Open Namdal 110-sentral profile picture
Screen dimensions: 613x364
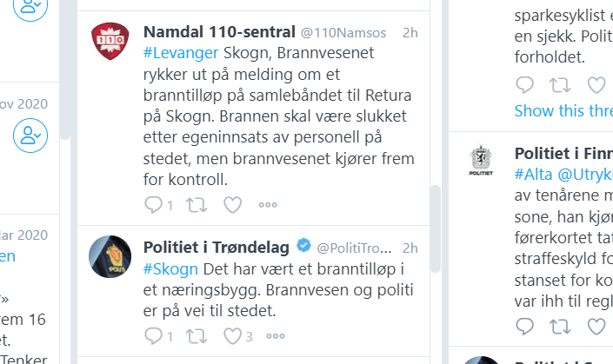111,40
